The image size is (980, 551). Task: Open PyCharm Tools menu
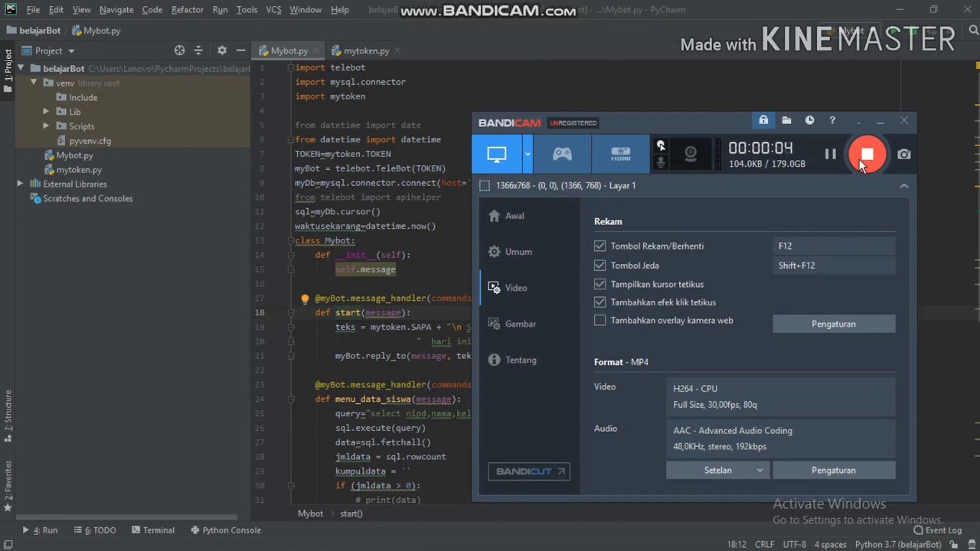point(247,10)
